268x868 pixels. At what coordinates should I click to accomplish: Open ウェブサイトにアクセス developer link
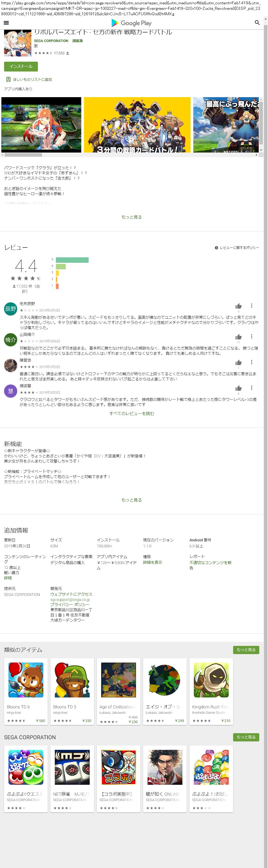(x=71, y=594)
